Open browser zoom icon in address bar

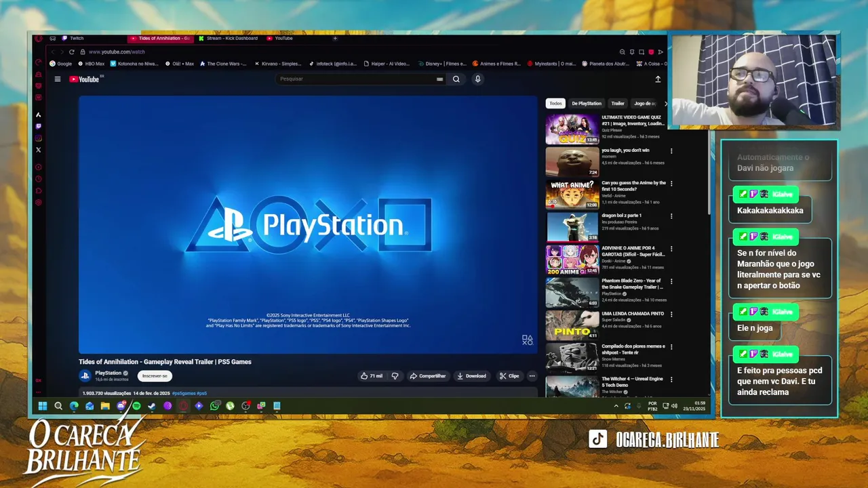(623, 52)
